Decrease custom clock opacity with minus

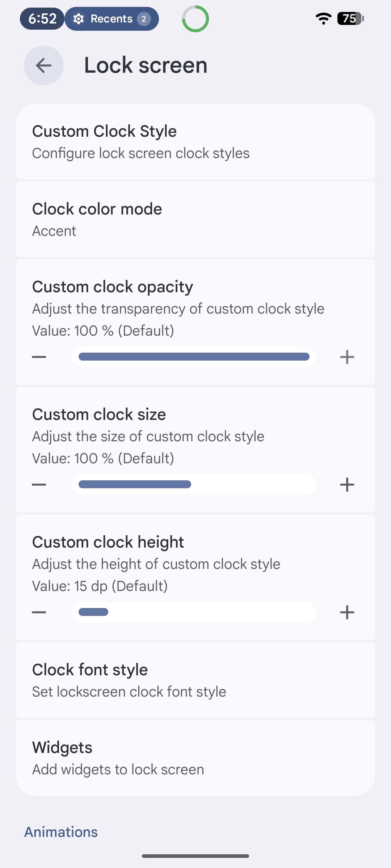tap(39, 357)
